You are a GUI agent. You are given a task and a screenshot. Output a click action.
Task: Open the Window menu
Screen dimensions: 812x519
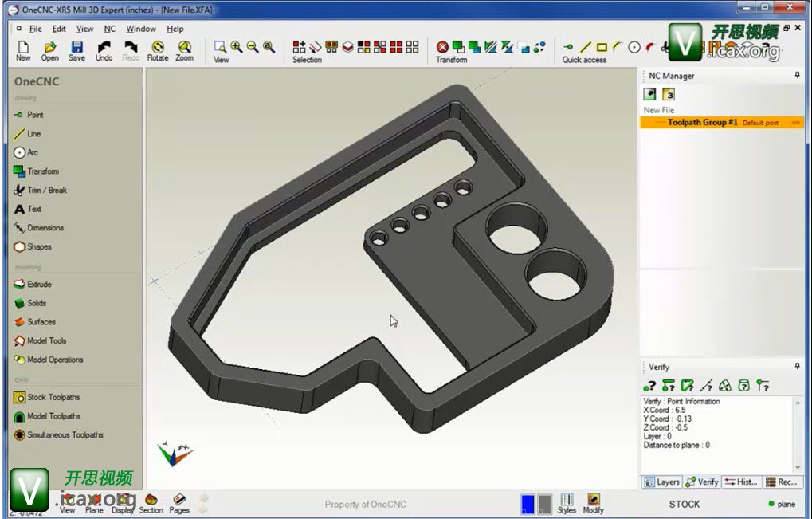pos(141,29)
